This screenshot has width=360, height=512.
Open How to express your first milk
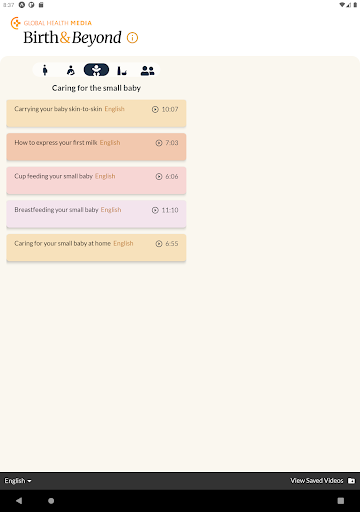coord(96,147)
